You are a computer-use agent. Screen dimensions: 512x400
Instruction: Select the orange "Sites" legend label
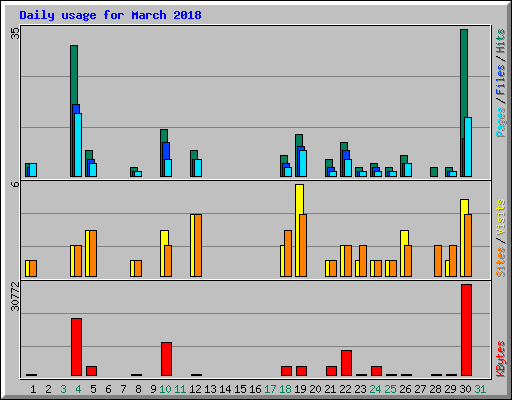click(x=500, y=262)
